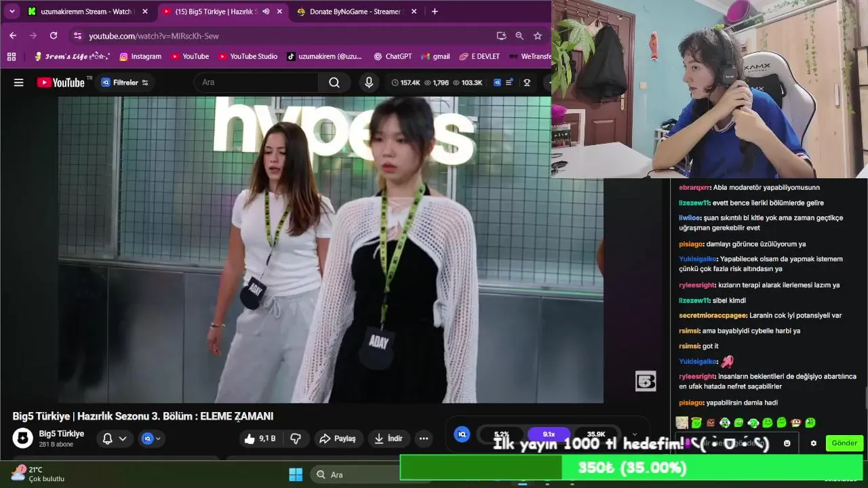Open the YouTube Studio bookmark
This screenshot has width=868, height=488.
pyautogui.click(x=247, y=56)
